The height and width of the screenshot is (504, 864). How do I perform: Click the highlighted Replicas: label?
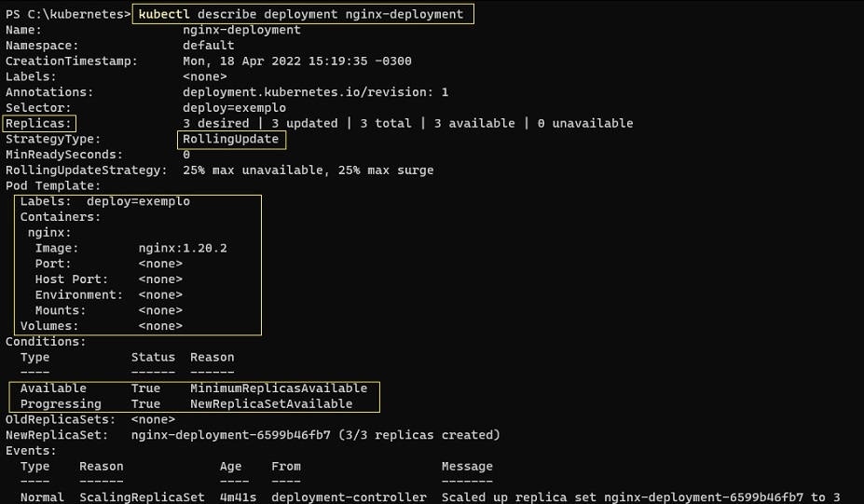39,123
